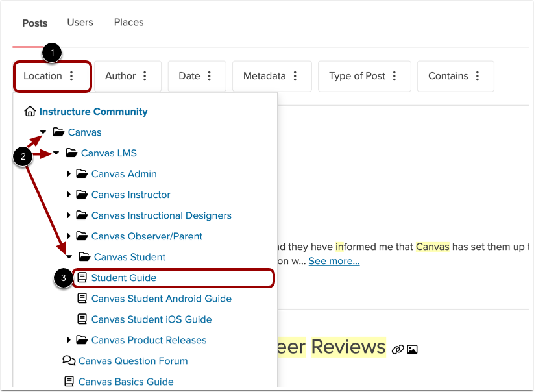Screen dimensions: 534x392
Task: Collapse the Canvas LMS tree node arrow
Action: click(56, 153)
